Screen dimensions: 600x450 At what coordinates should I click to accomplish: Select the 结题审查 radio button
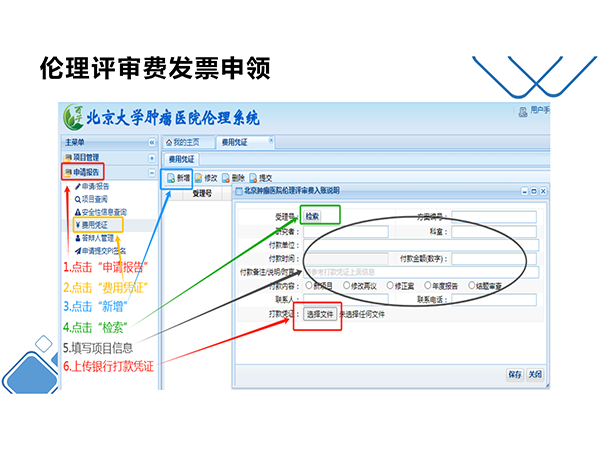[471, 285]
